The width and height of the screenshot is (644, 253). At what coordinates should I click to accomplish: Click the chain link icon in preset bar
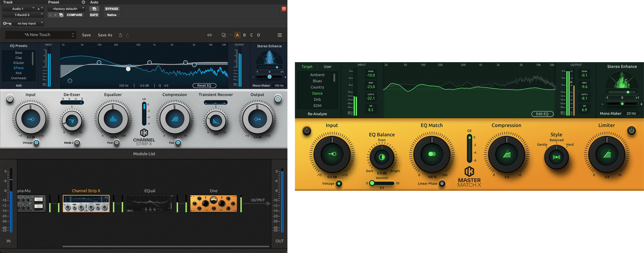tap(209, 35)
